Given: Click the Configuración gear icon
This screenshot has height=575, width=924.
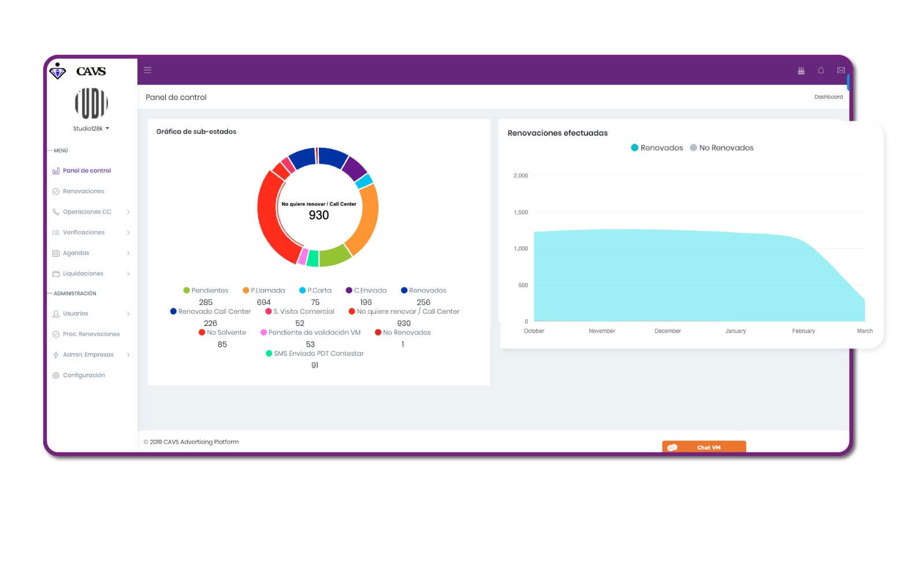Looking at the screenshot, I should tap(56, 376).
